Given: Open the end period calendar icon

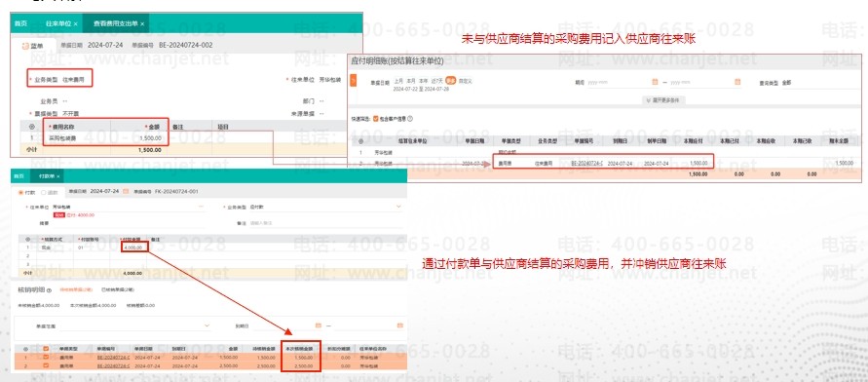Looking at the screenshot, I should tap(737, 82).
